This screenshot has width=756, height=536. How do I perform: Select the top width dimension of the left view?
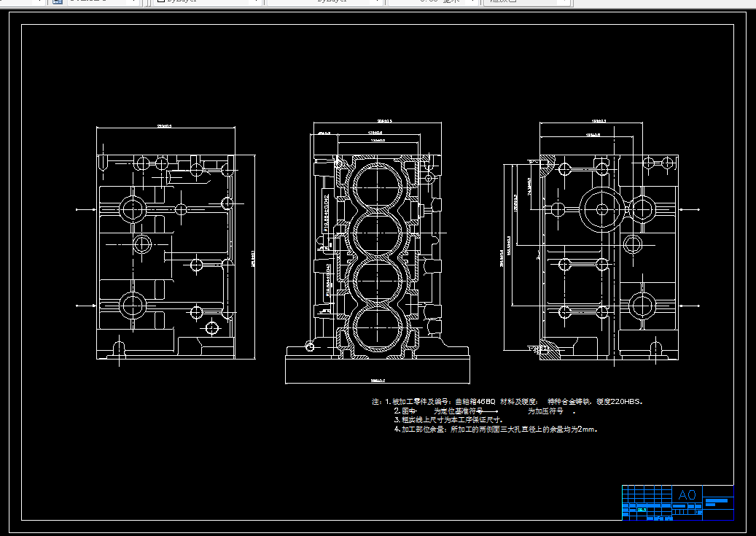165,127
